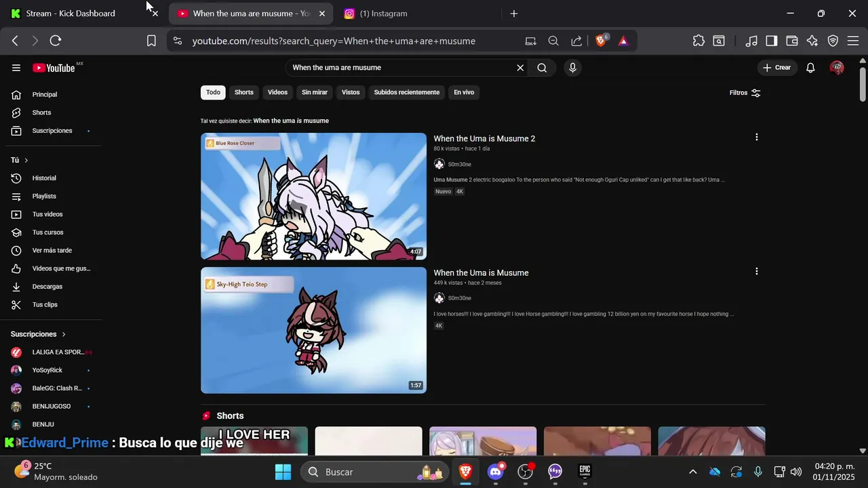Expand the Suscripciones section header
868x488 pixels.
pos(39,334)
